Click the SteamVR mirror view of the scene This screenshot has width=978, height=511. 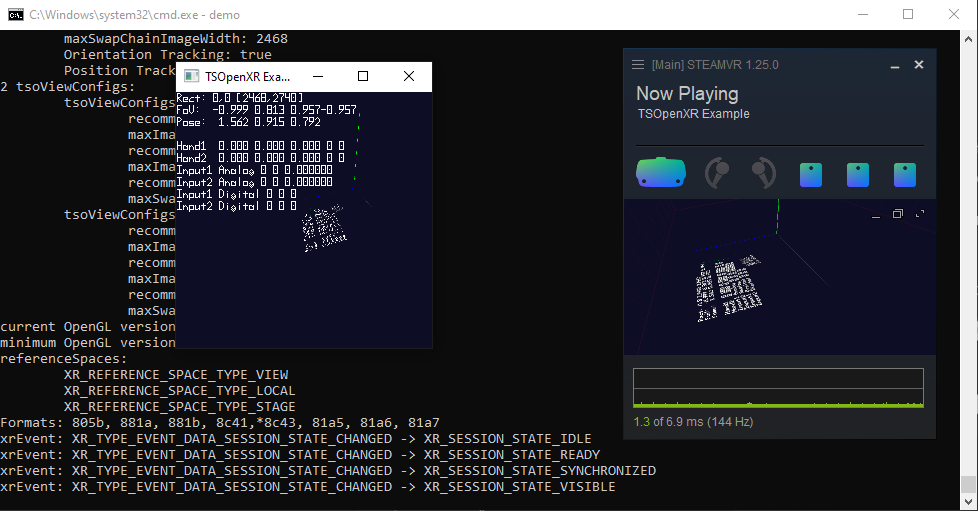click(x=780, y=277)
